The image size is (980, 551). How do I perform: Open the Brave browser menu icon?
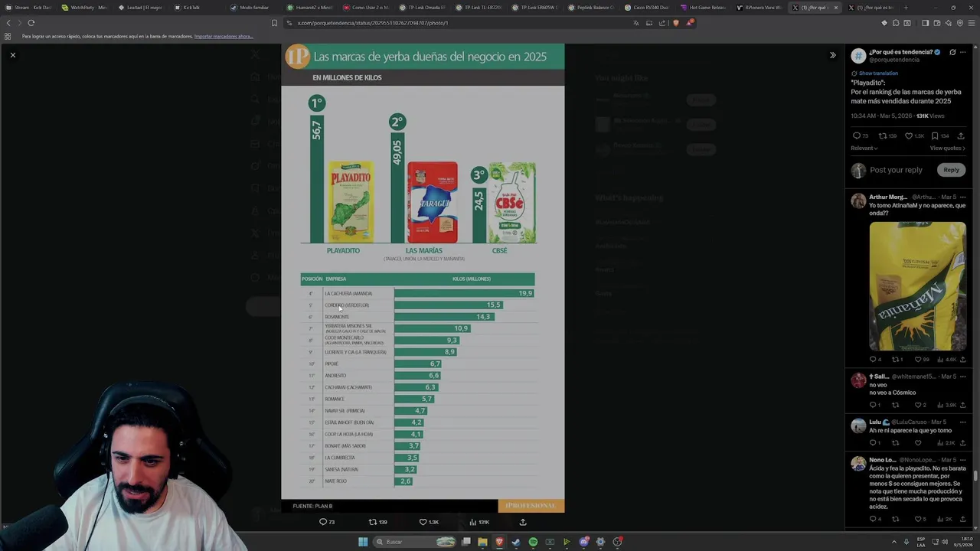(x=970, y=23)
